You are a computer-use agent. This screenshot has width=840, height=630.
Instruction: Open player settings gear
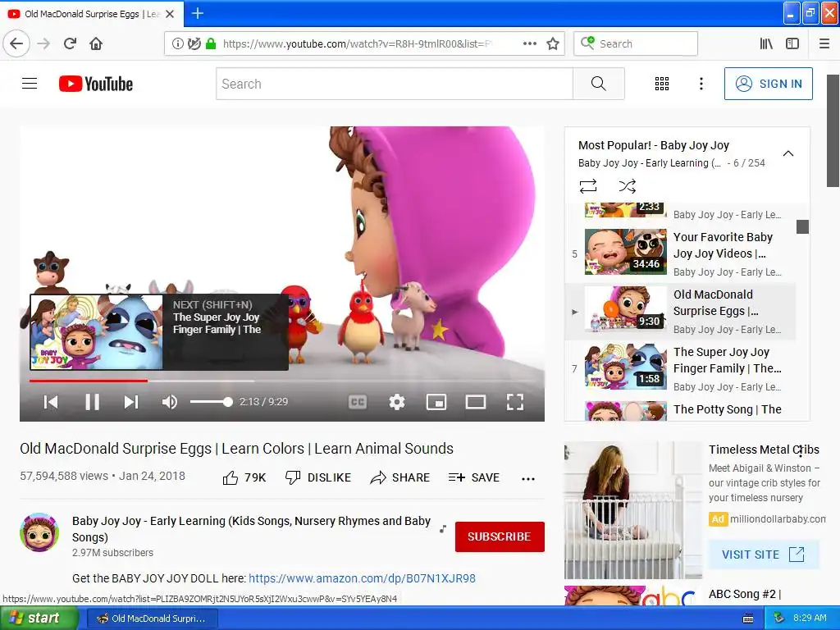(397, 402)
